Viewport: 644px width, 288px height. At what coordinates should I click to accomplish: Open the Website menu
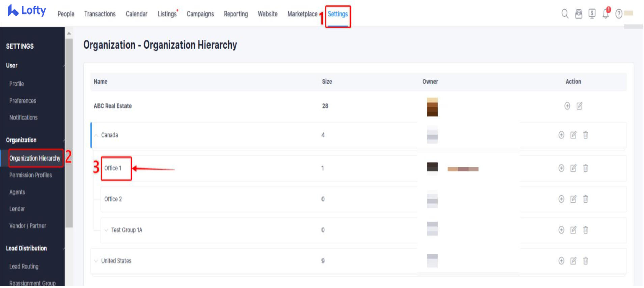[x=268, y=14]
